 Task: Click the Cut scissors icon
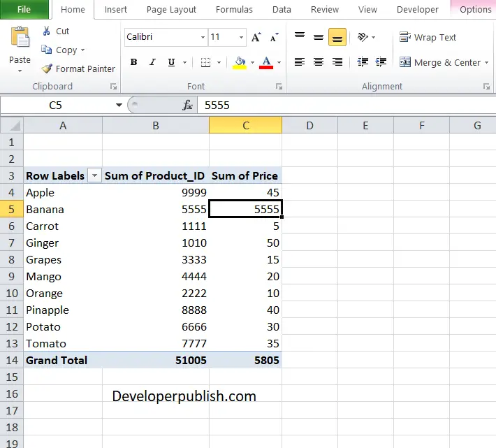click(47, 31)
